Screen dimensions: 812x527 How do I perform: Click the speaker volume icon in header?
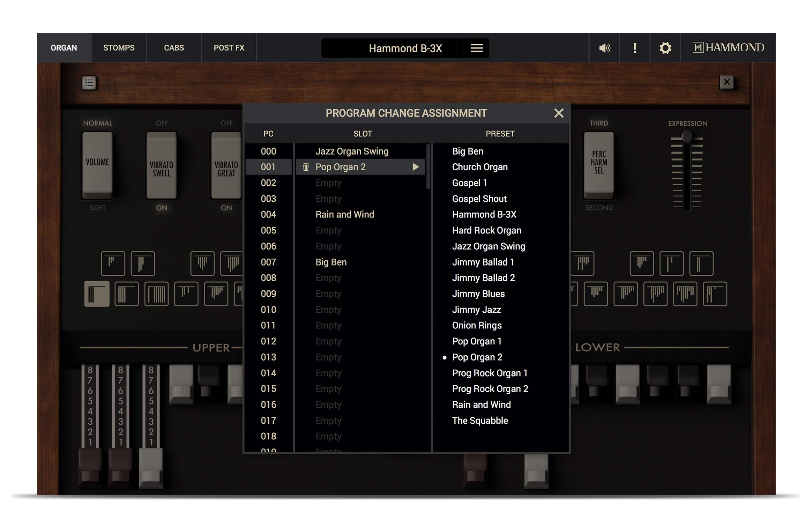(x=604, y=48)
